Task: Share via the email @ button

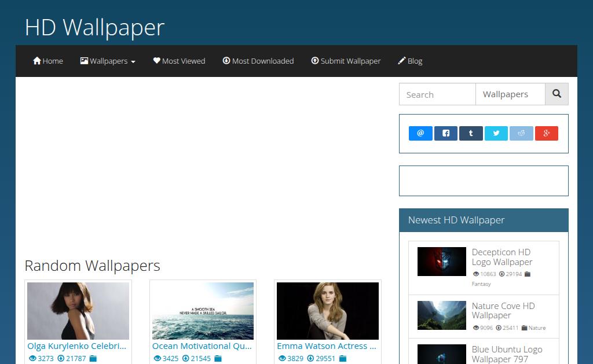Action: coord(420,133)
